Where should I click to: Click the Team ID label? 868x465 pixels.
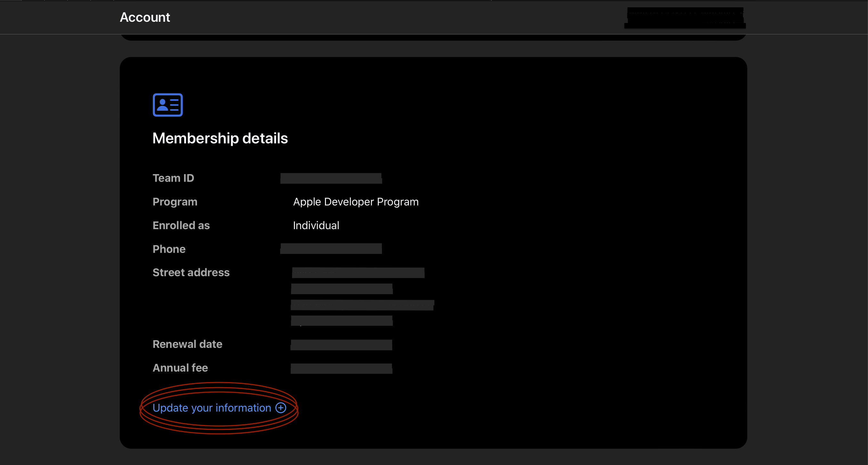173,178
